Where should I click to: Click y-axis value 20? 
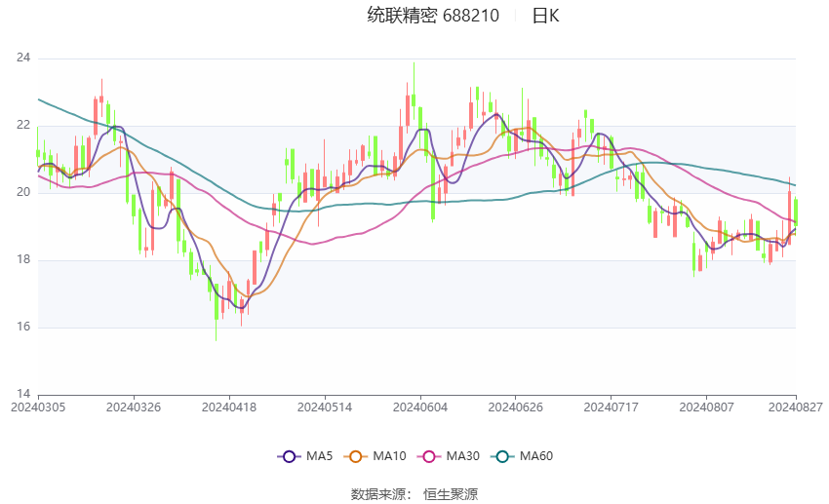point(23,192)
